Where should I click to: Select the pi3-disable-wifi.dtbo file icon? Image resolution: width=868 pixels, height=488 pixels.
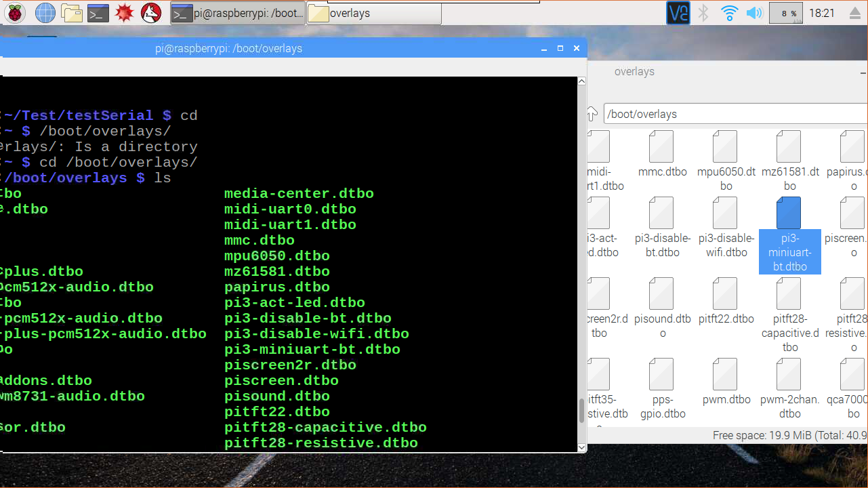tap(726, 213)
